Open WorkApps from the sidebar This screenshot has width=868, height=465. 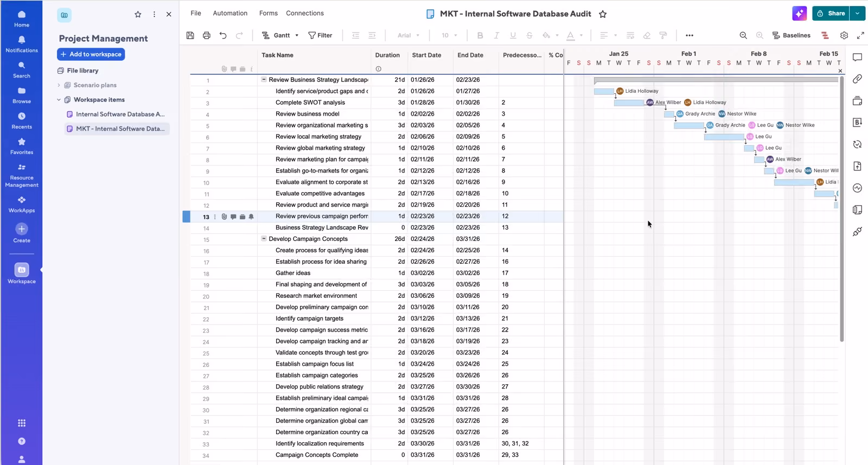22,204
